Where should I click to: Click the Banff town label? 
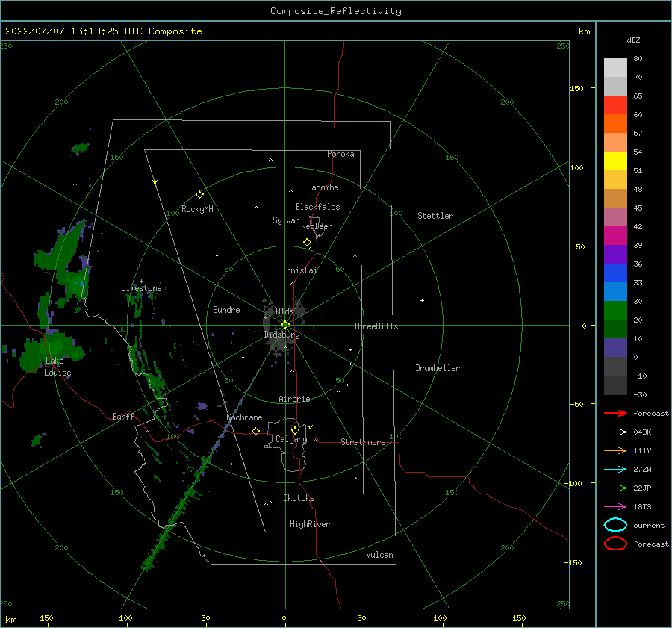[123, 416]
